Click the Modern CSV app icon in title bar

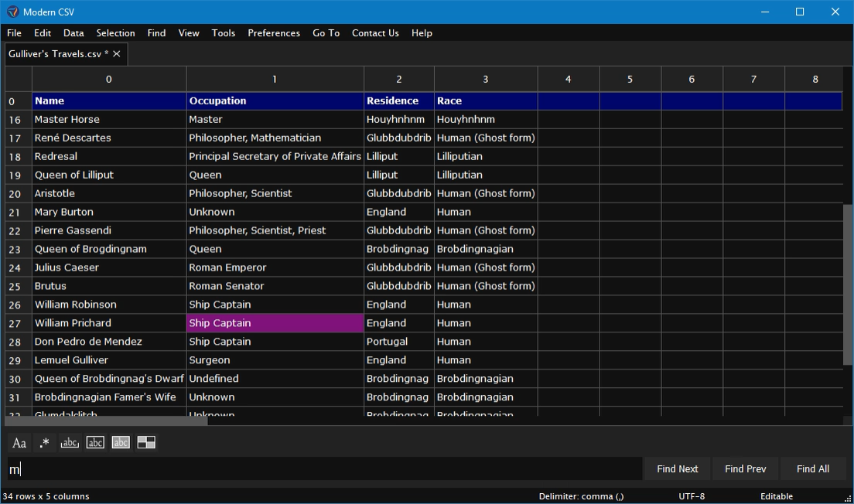12,12
